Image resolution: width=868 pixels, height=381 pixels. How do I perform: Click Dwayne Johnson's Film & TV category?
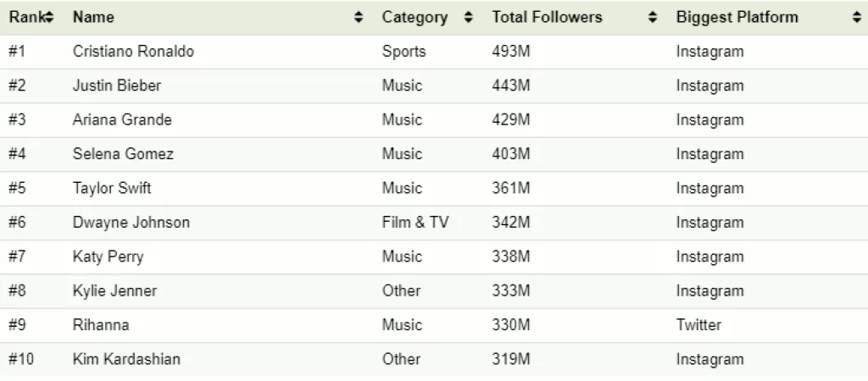(x=415, y=223)
